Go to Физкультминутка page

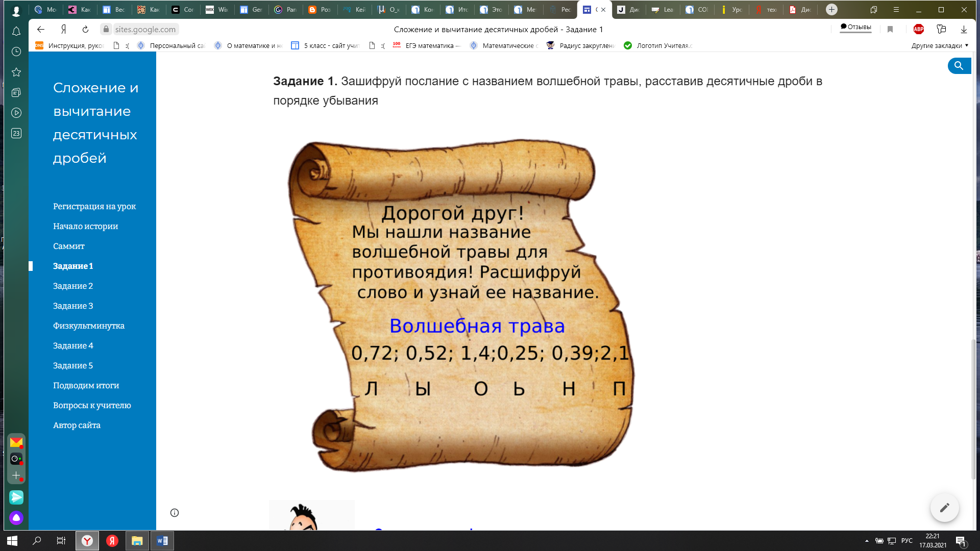coord(89,325)
